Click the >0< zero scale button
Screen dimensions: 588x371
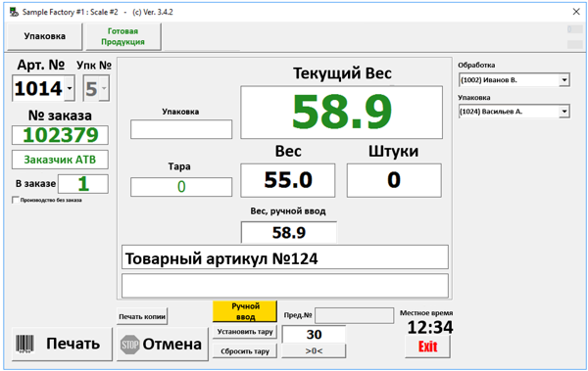coord(314,350)
